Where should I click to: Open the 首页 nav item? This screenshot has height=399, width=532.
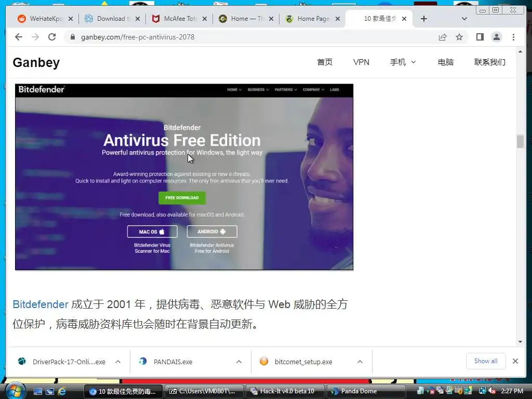[325, 62]
